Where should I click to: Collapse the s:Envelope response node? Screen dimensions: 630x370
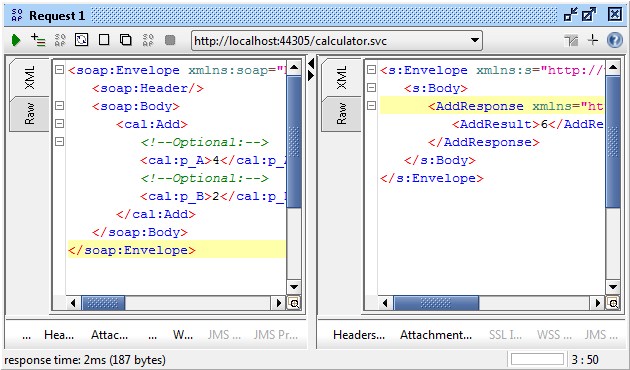(372, 70)
